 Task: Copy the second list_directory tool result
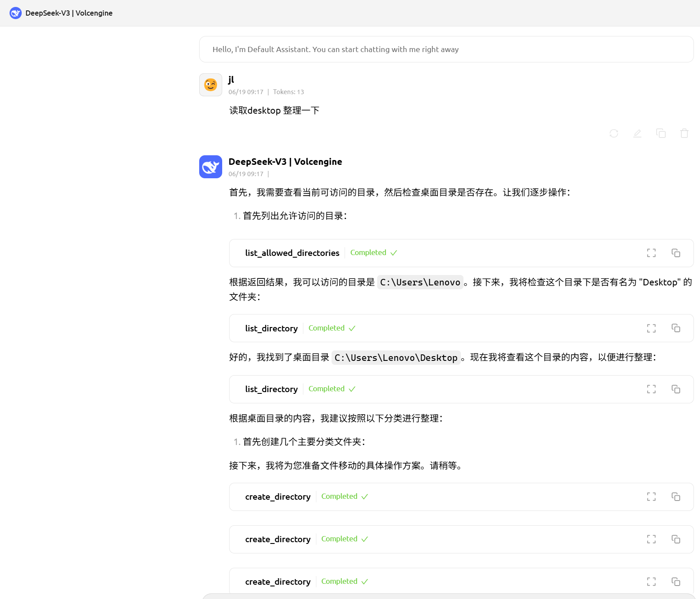(x=676, y=389)
